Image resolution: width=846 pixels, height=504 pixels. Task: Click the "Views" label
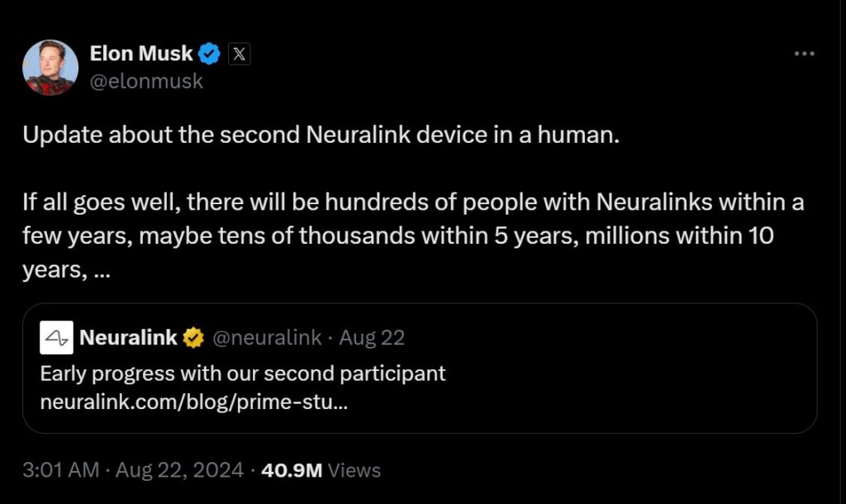[x=354, y=470]
